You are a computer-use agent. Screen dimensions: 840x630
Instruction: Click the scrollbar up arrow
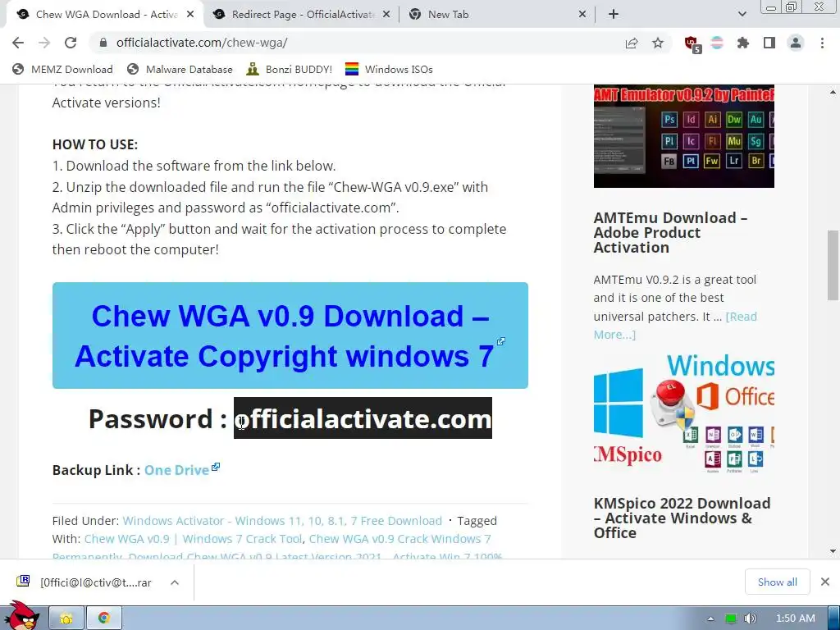coord(833,92)
